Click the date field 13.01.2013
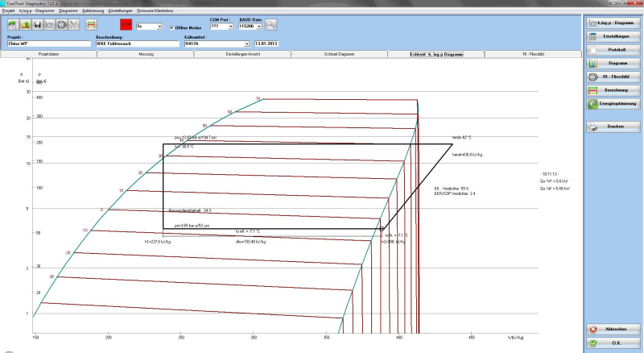Viewport: 644px width, 353px height. tap(266, 44)
